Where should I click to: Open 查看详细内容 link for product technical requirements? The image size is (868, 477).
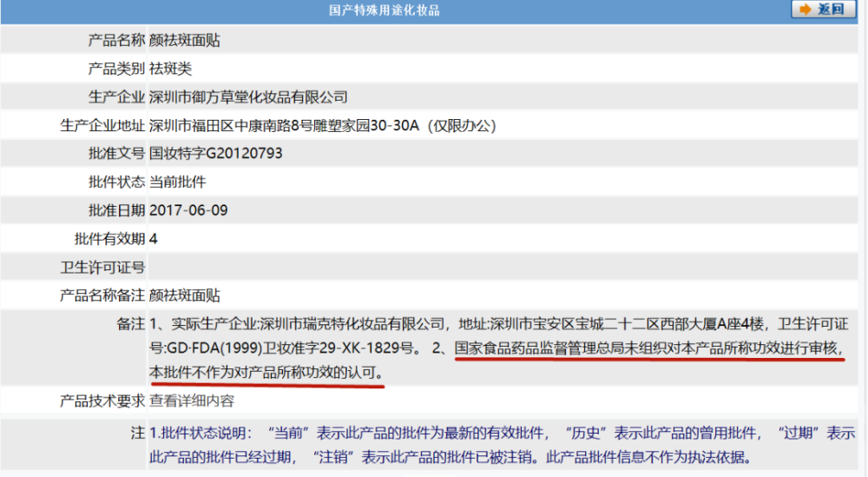[x=192, y=401]
